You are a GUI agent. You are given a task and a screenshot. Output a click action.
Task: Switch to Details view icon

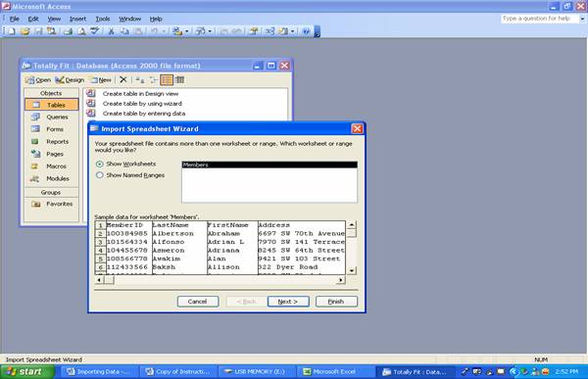tap(179, 80)
